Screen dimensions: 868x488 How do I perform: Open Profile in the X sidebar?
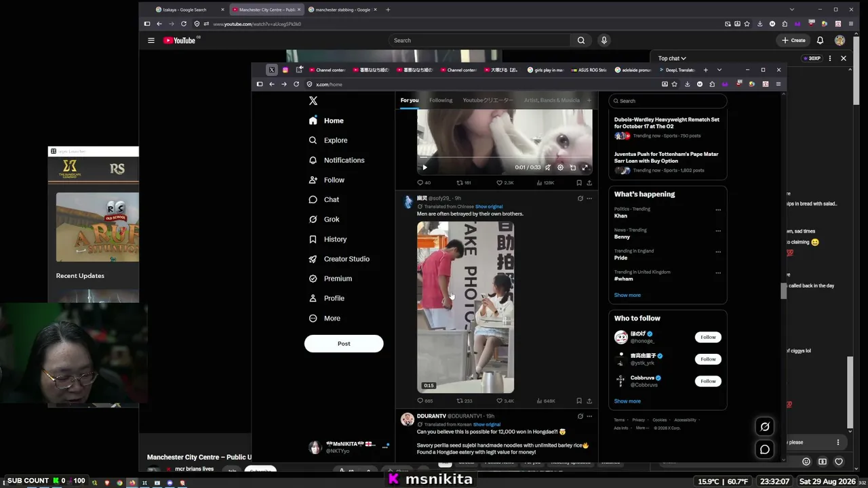point(327,298)
